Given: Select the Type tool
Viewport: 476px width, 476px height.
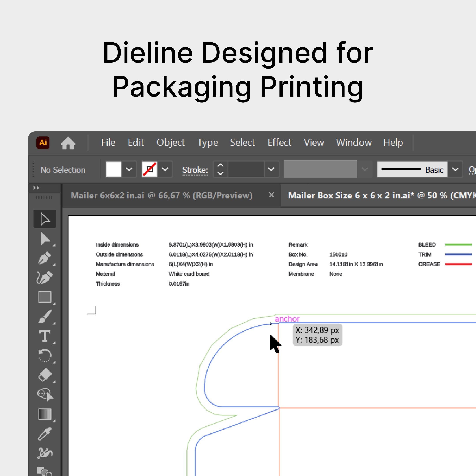Looking at the screenshot, I should click(x=45, y=336).
